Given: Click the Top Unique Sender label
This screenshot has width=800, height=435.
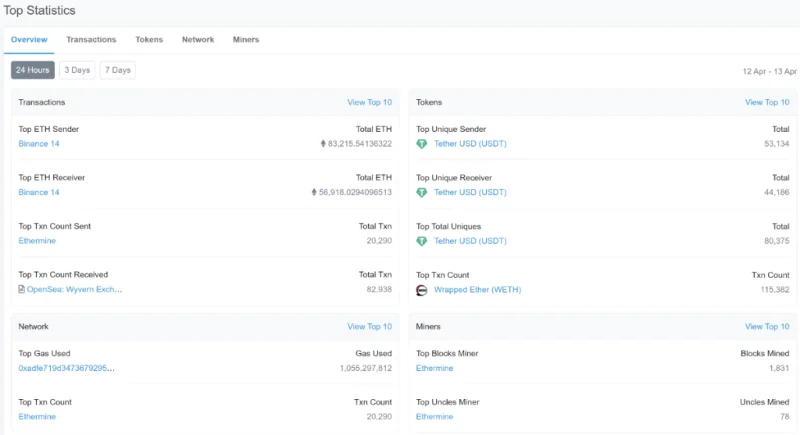Looking at the screenshot, I should pos(451,129).
